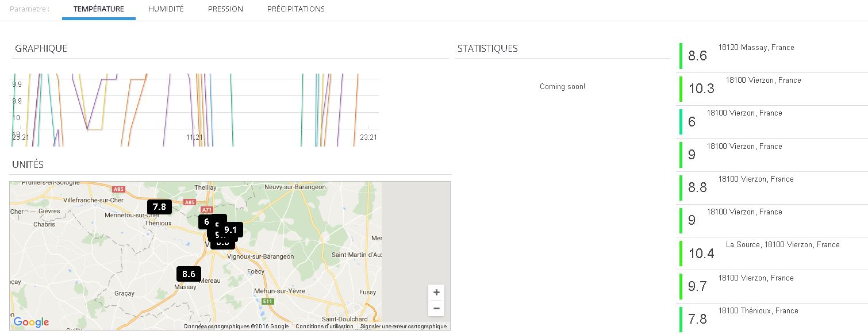Select the 10.3 Vierzon station entry
The height and width of the screenshot is (334, 868).
[763, 80]
